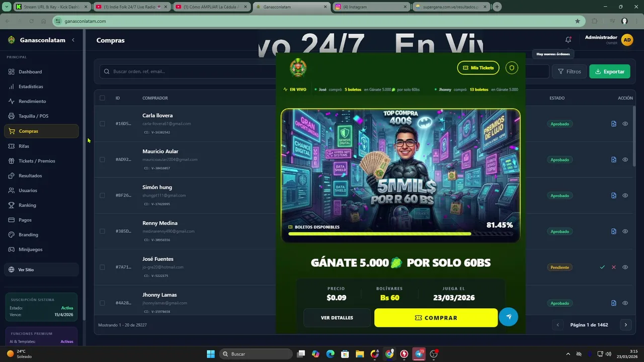Click the table vertical scrollbar
This screenshot has width=644, height=362.
click(x=634, y=136)
